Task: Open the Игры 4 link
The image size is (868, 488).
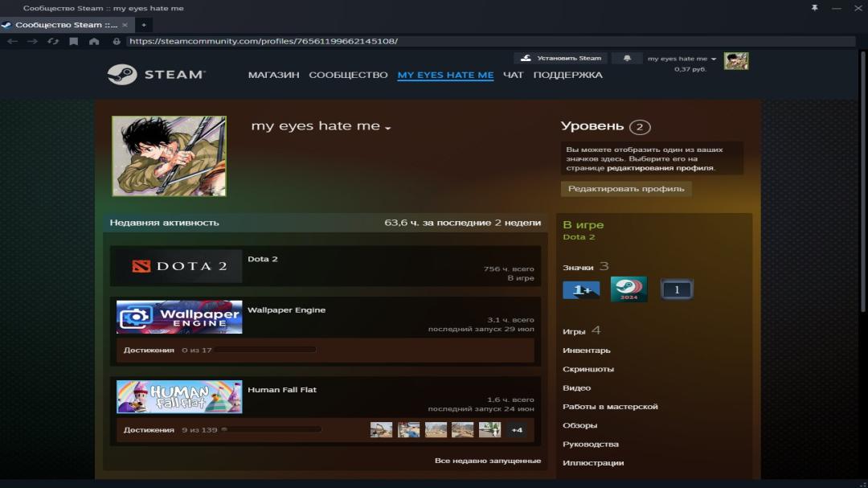Action: pyautogui.click(x=581, y=330)
